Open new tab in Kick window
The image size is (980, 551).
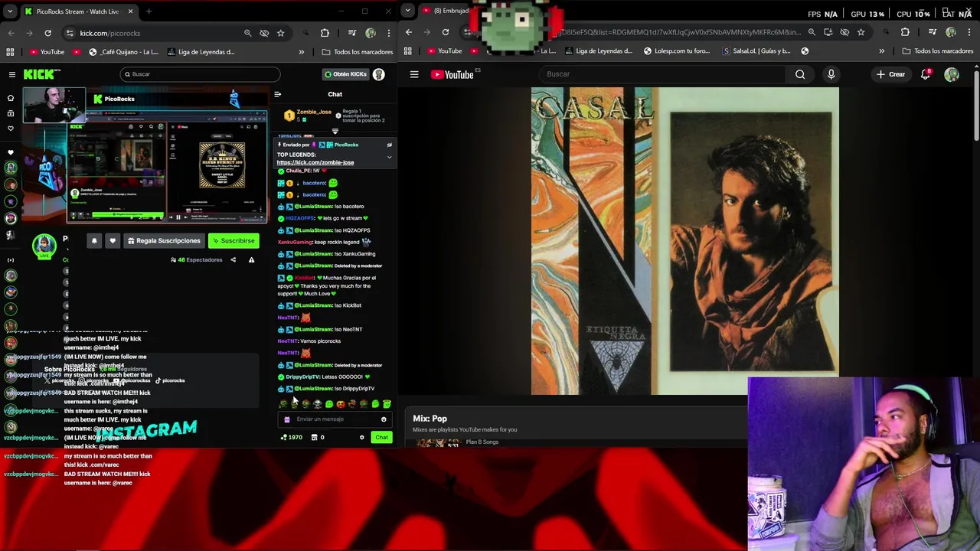coord(149,11)
